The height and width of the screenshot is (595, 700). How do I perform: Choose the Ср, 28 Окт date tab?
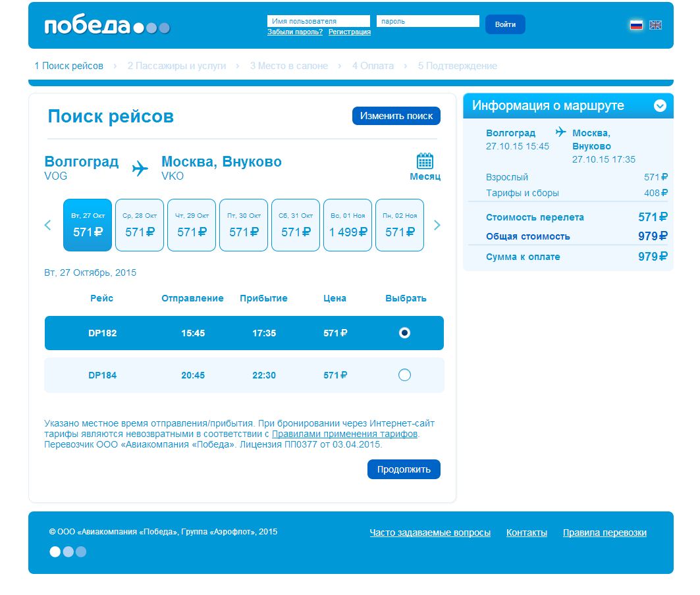pos(140,225)
